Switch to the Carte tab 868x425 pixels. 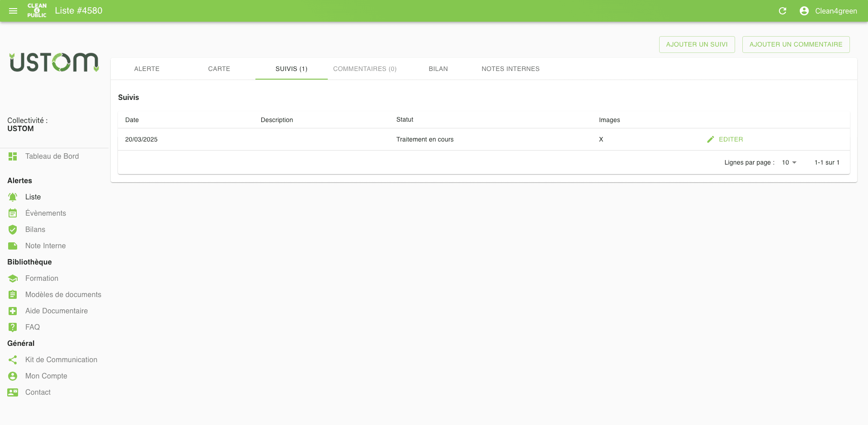(x=219, y=69)
